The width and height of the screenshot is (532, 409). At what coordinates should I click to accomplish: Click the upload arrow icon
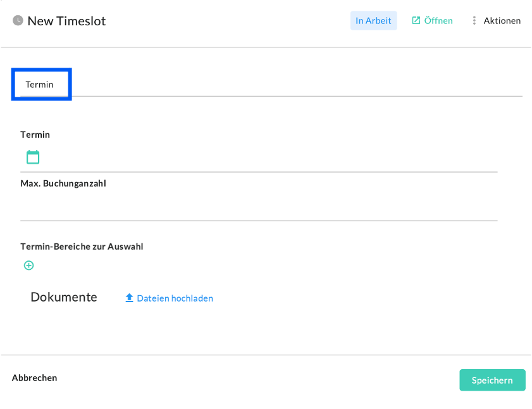pyautogui.click(x=129, y=298)
